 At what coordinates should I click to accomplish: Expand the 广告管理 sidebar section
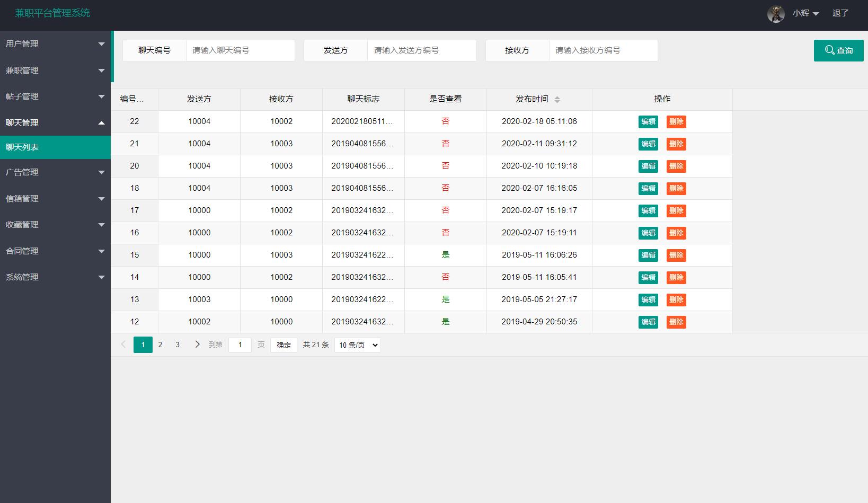[x=101, y=172]
